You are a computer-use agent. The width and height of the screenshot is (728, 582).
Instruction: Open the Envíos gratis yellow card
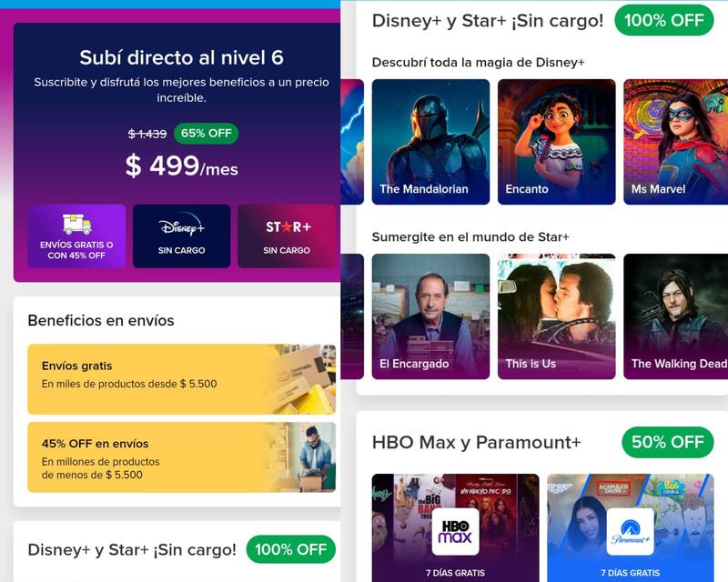[x=181, y=379]
